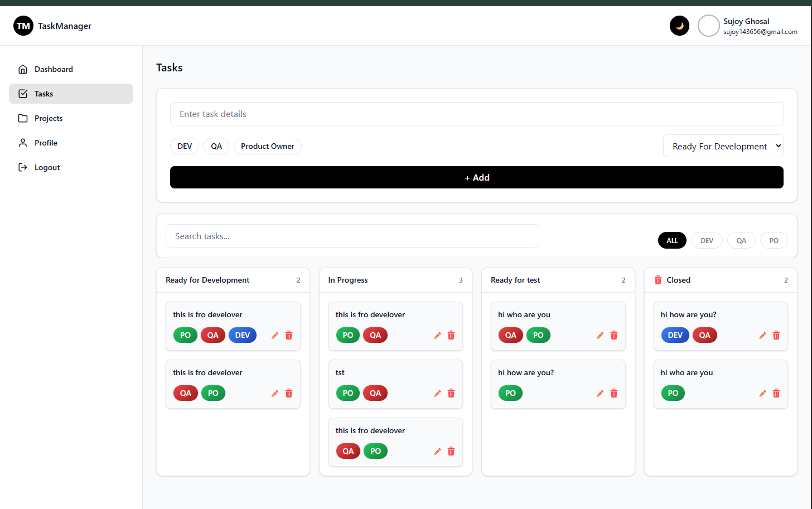Delete the 'hi who are you' task in Ready for test

pyautogui.click(x=614, y=335)
